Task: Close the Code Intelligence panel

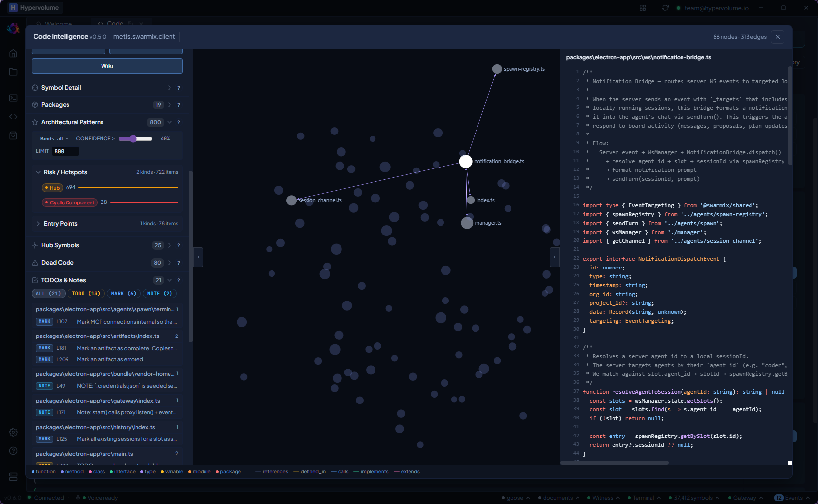Action: tap(778, 37)
